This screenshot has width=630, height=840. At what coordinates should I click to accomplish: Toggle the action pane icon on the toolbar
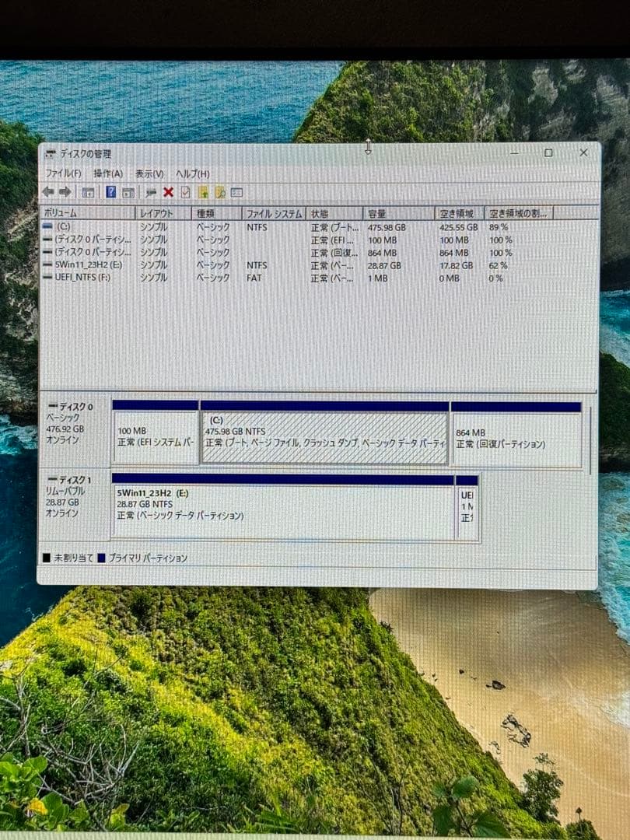(129, 193)
